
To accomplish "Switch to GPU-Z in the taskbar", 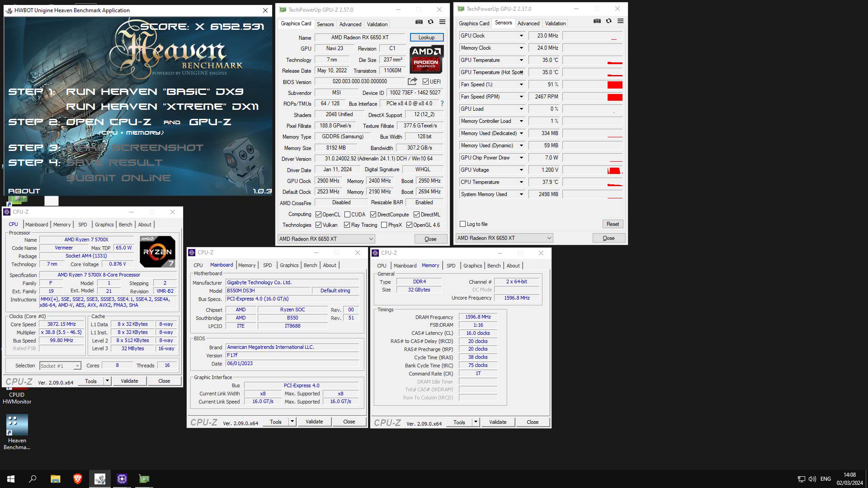I will [x=144, y=479].
